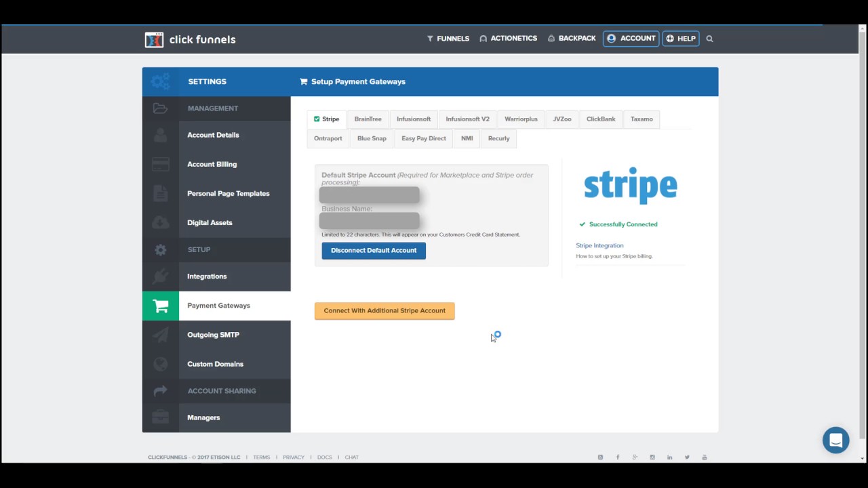Image resolution: width=868 pixels, height=488 pixels.
Task: Open the Chat footer link
Action: point(351,457)
